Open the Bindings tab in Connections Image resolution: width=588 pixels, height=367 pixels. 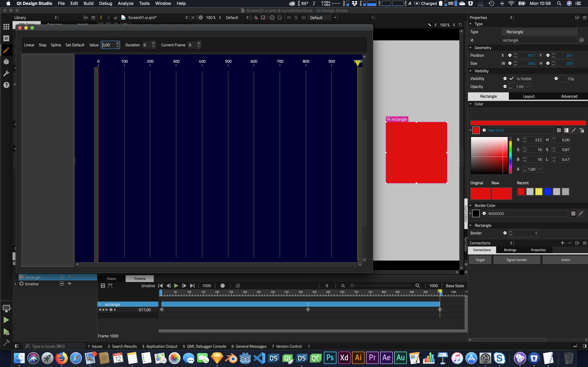pos(510,250)
